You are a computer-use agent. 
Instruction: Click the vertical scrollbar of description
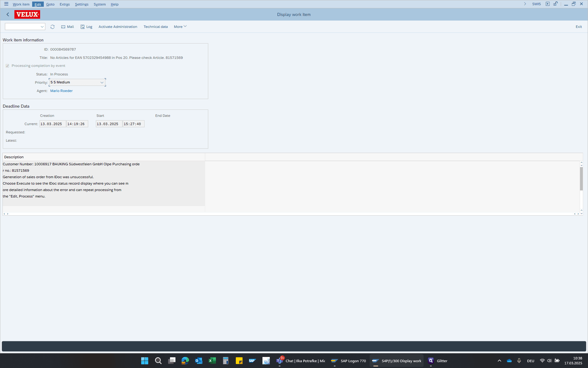[x=581, y=179]
